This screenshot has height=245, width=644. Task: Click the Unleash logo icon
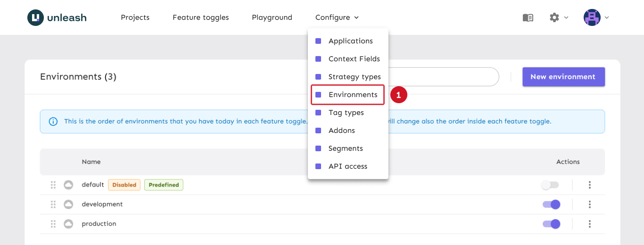click(35, 17)
